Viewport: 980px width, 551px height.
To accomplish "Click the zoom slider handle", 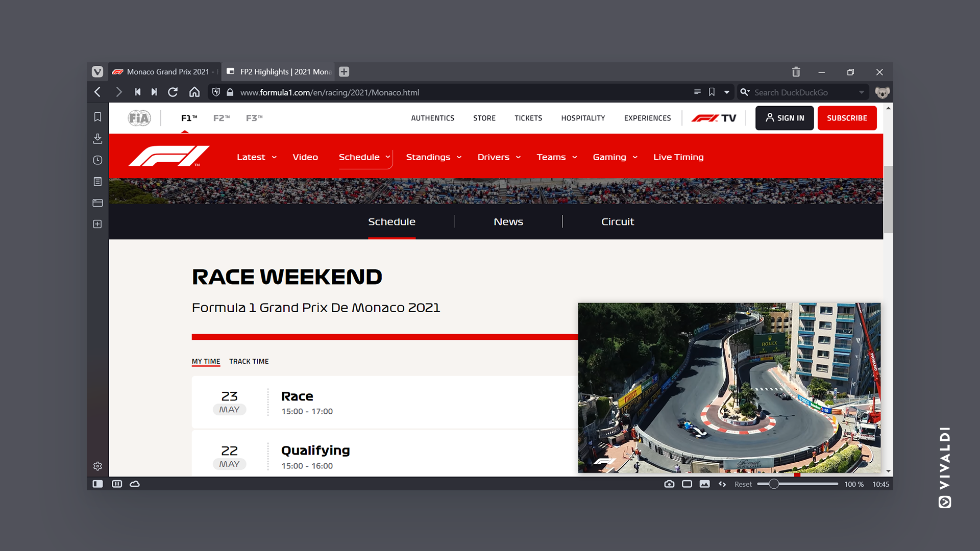I will (774, 484).
